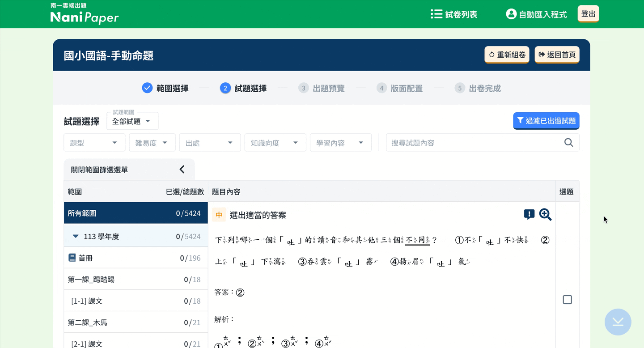Click the 題目內容 column header

(226, 191)
